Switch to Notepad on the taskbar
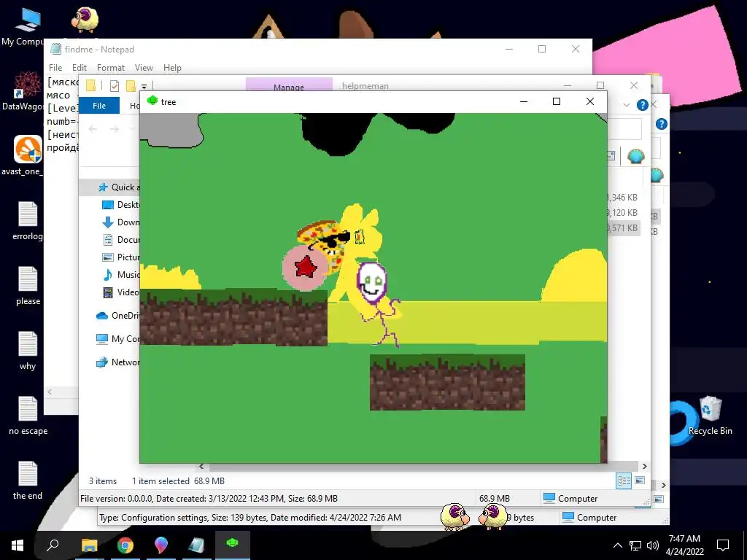Image resolution: width=747 pixels, height=560 pixels. click(196, 545)
